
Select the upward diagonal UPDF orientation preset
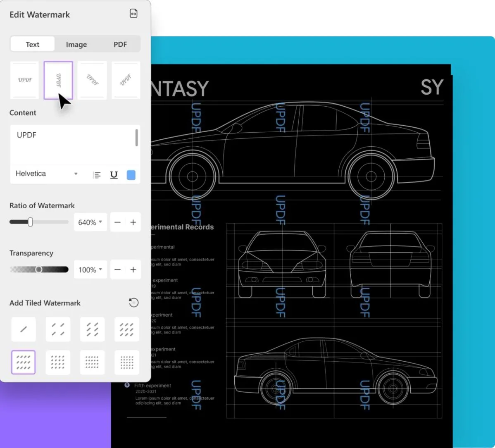126,80
